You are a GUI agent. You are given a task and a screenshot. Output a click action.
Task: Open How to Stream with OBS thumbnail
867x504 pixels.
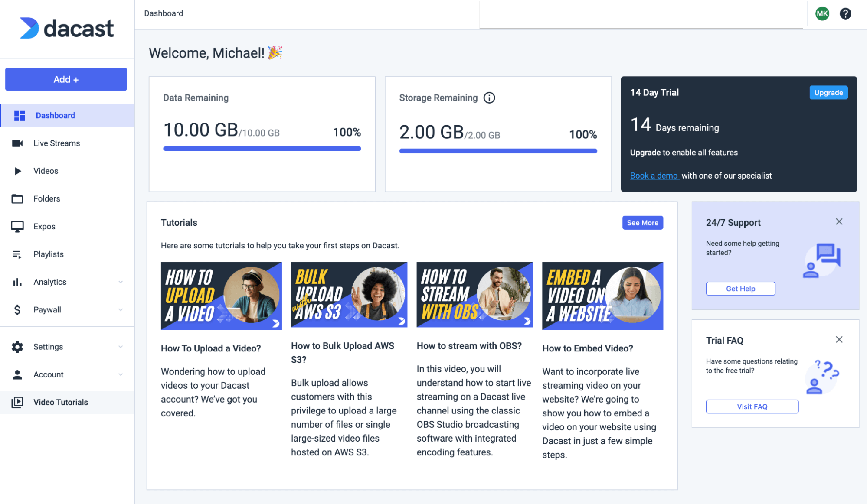tap(474, 295)
